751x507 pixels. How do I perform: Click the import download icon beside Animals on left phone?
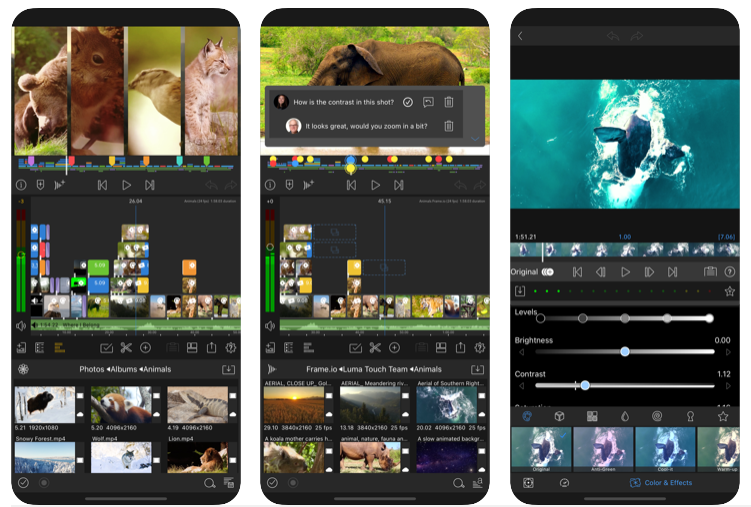click(228, 369)
